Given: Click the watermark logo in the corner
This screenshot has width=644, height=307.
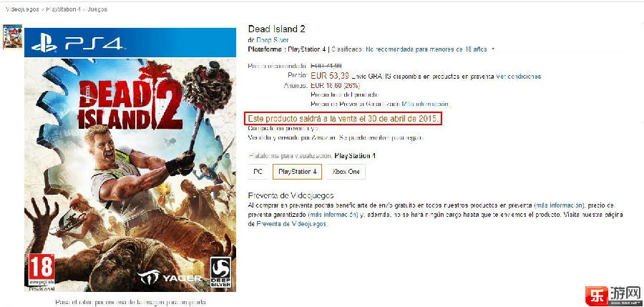Looking at the screenshot, I should [613, 296].
